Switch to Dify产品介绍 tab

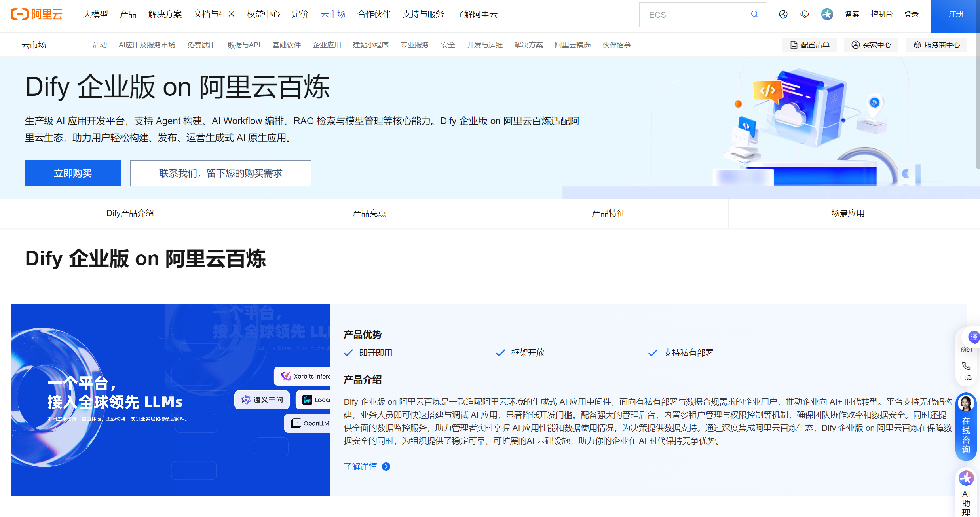point(130,213)
